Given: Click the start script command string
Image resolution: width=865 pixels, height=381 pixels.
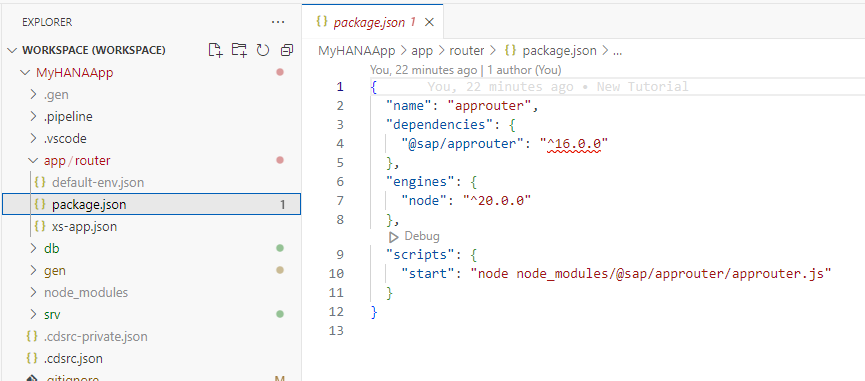Looking at the screenshot, I should 650,273.
